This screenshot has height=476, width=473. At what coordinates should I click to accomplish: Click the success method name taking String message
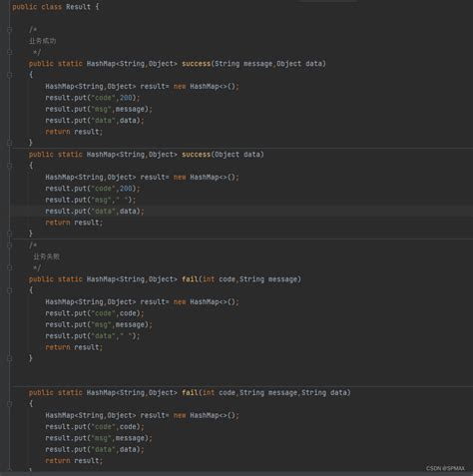pos(196,63)
